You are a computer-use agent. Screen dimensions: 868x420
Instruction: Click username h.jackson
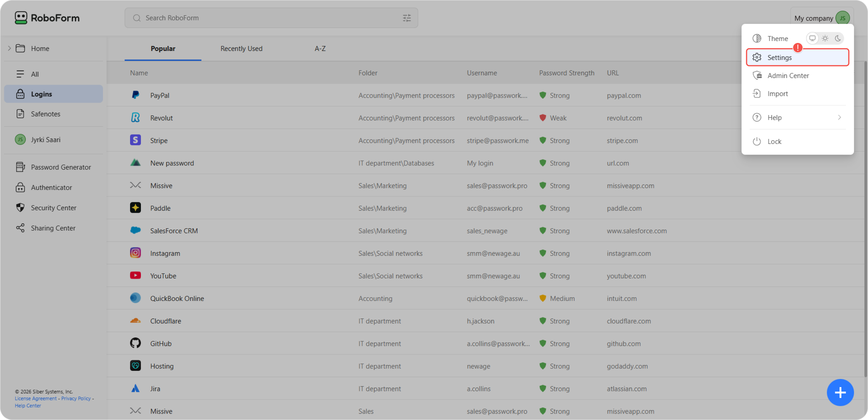pyautogui.click(x=480, y=321)
